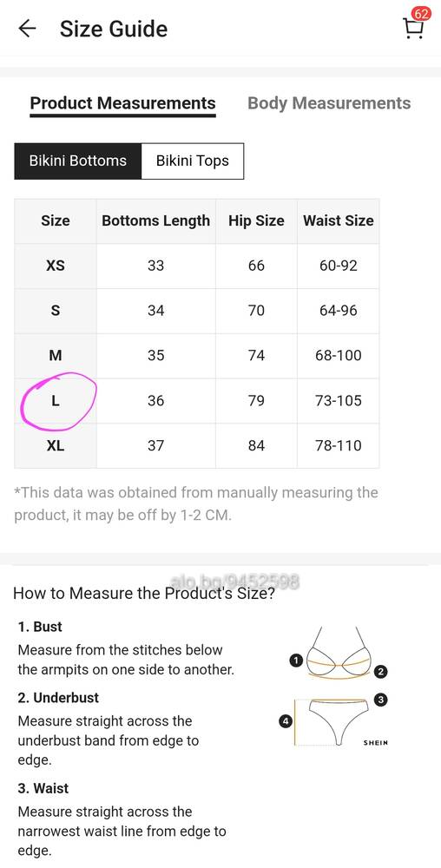
Task: Switch to Body Measurements tab
Action: [329, 103]
